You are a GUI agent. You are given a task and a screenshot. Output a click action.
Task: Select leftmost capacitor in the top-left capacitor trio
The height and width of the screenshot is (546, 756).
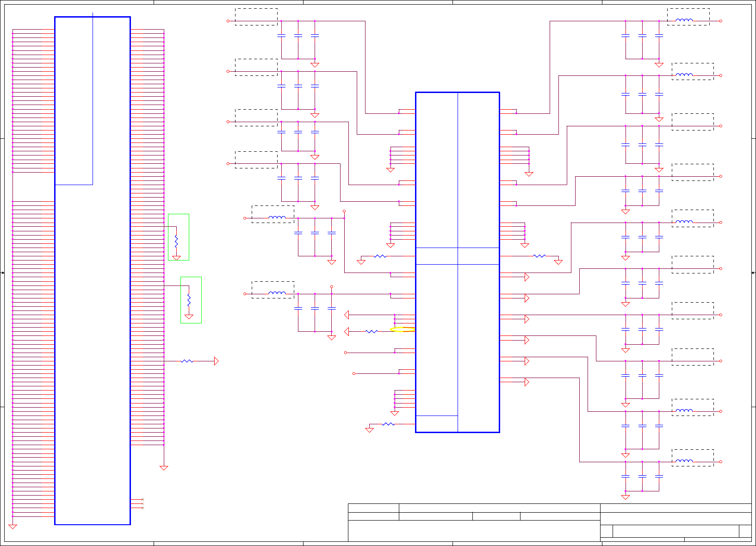click(281, 35)
